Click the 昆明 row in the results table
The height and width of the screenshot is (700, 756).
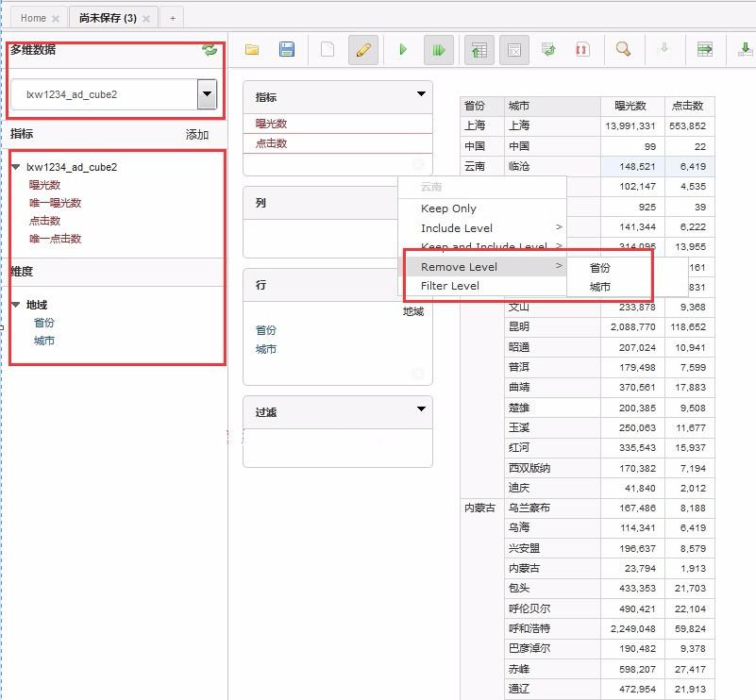[x=519, y=326]
